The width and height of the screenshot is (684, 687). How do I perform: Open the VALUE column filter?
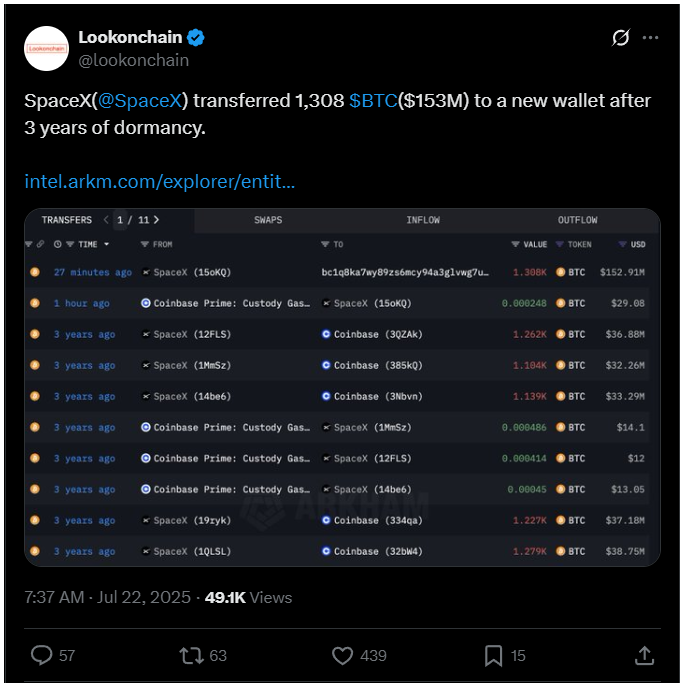[x=516, y=244]
